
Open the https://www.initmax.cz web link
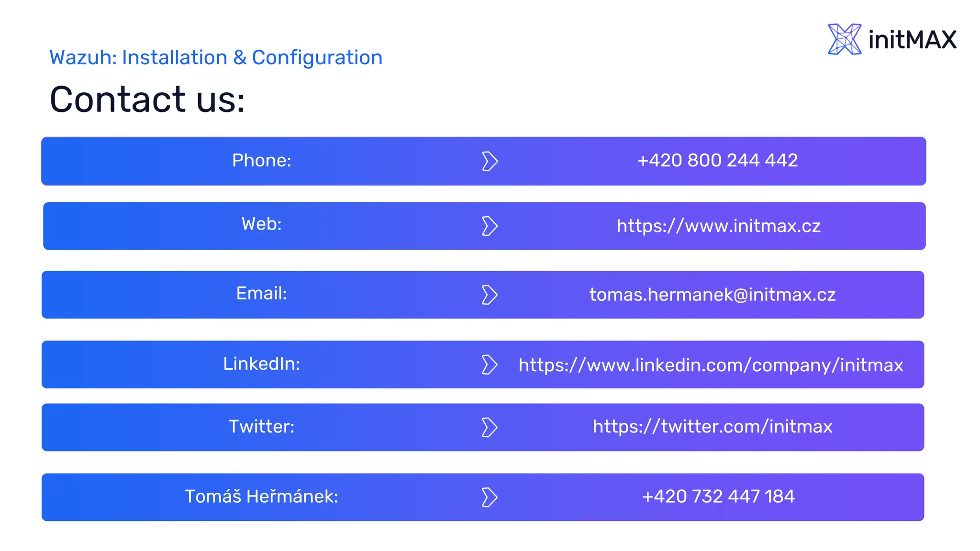click(x=718, y=226)
